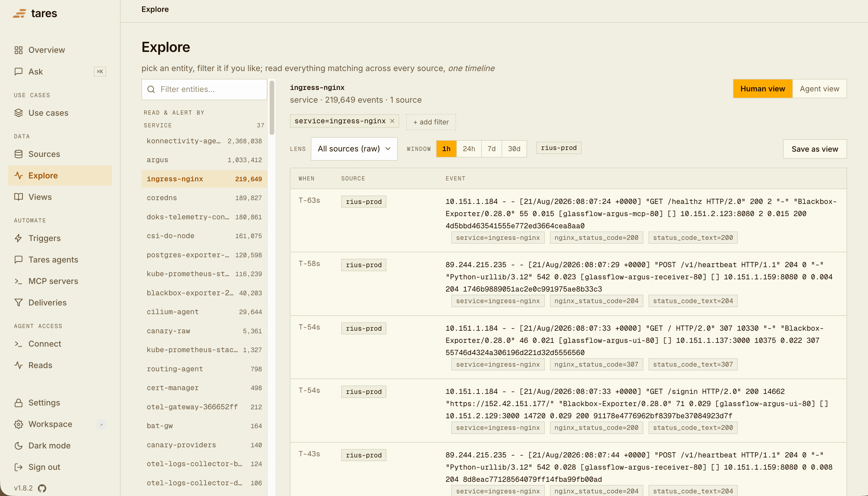Image resolution: width=868 pixels, height=496 pixels.
Task: Set window to 1h
Action: tap(446, 149)
